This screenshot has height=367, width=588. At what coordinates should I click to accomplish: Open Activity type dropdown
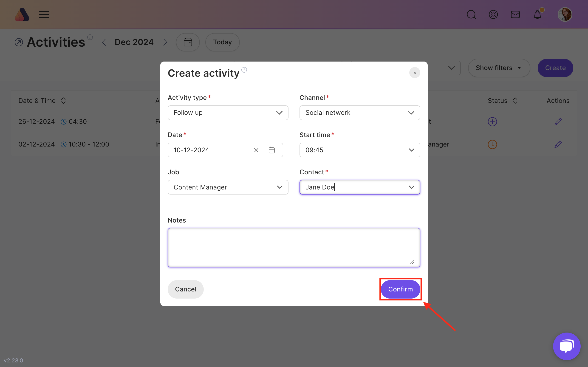pyautogui.click(x=228, y=113)
